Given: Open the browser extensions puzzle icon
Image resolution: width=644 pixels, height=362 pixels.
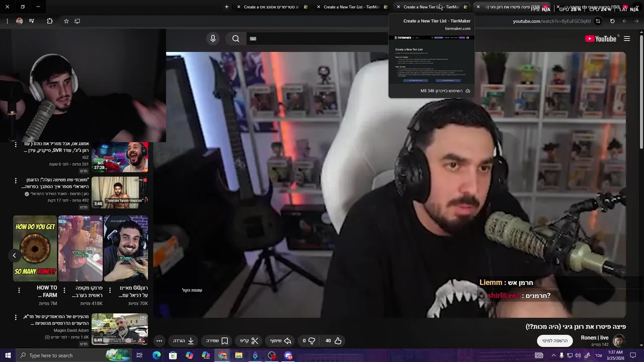Looking at the screenshot, I should [49, 21].
